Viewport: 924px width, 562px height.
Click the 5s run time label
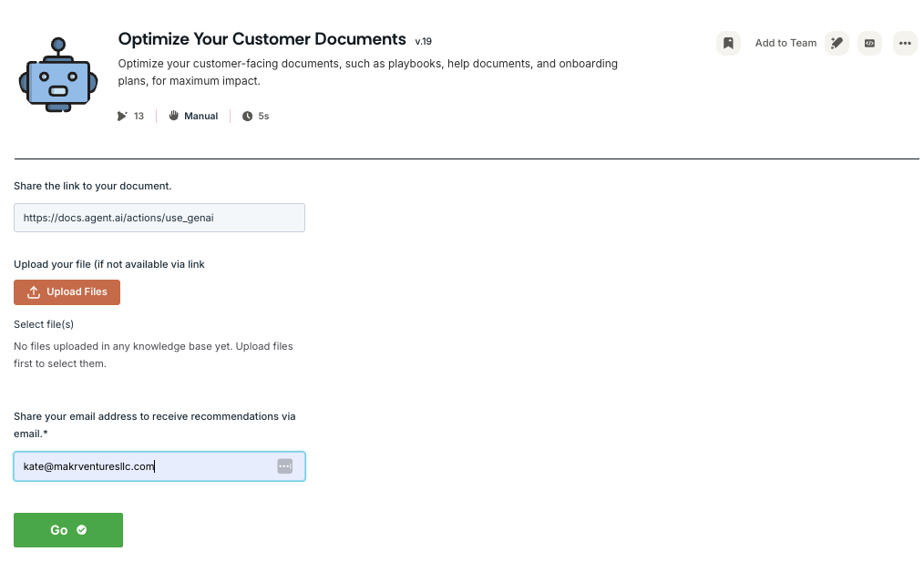pyautogui.click(x=263, y=117)
